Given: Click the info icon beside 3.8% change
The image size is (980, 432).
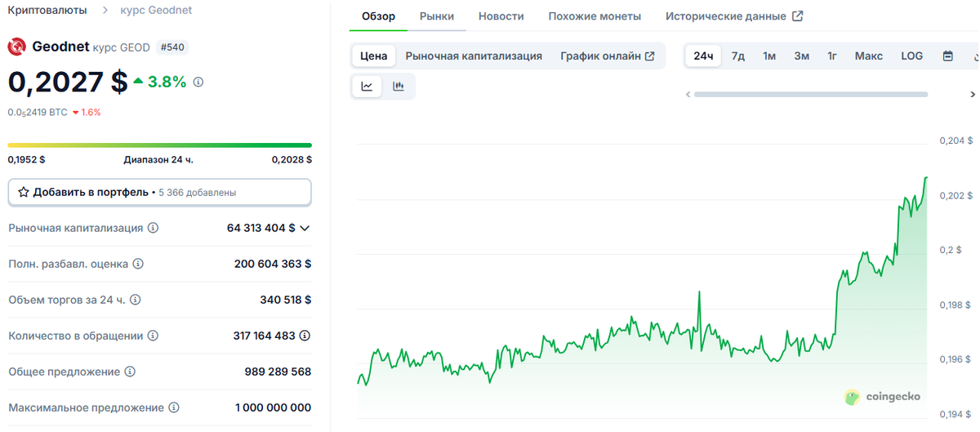Looking at the screenshot, I should (198, 82).
